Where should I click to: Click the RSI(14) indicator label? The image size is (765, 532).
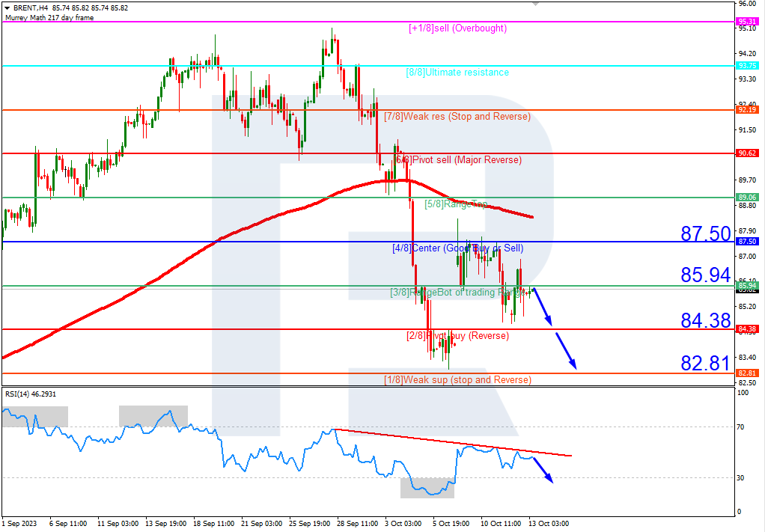click(x=30, y=394)
